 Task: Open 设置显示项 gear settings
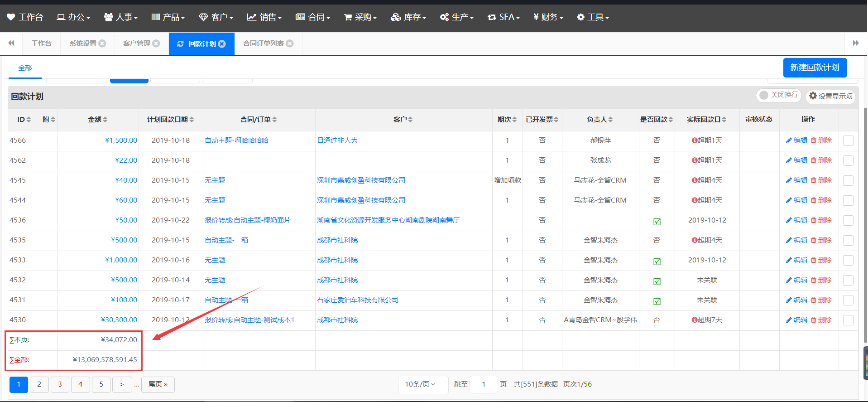[831, 96]
